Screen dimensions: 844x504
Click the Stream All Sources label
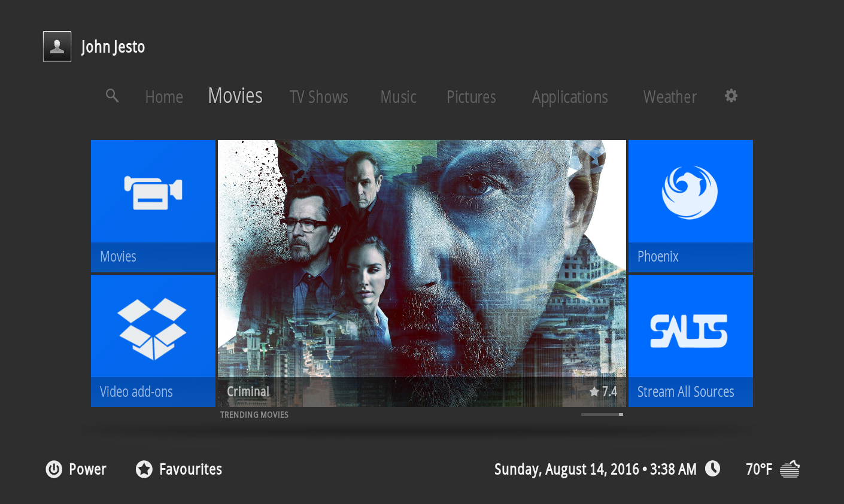pyautogui.click(x=686, y=392)
